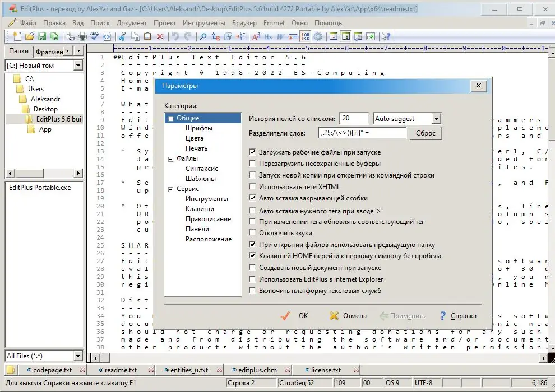The height and width of the screenshot is (392, 555).
Task: Select 'Шрифты' category in tree
Action: click(x=199, y=128)
